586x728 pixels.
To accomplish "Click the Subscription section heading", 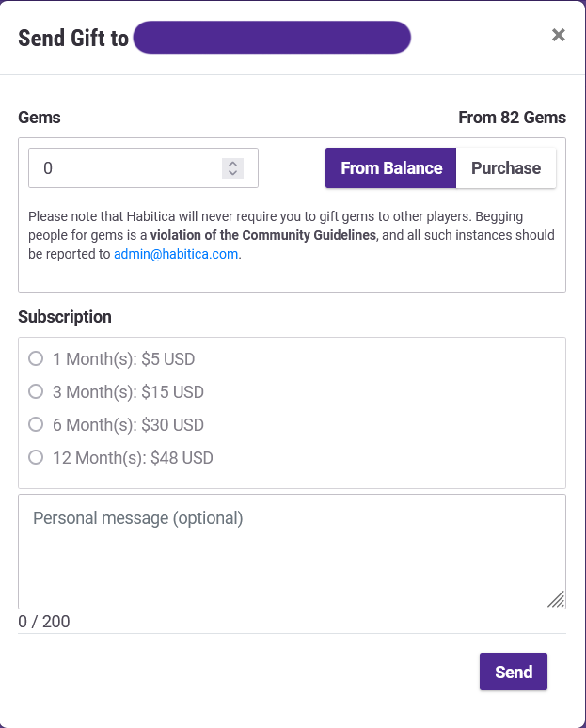I will [x=65, y=317].
